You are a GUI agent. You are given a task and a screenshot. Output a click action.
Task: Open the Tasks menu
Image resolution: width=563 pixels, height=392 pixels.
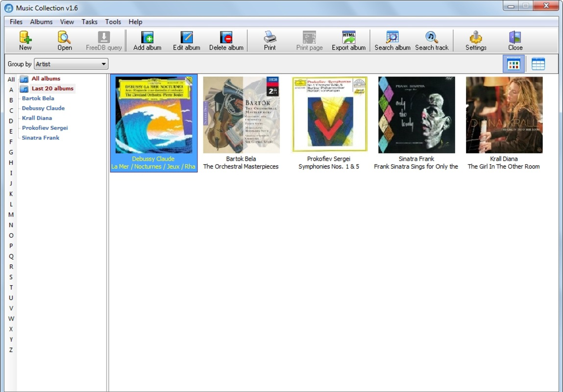89,22
